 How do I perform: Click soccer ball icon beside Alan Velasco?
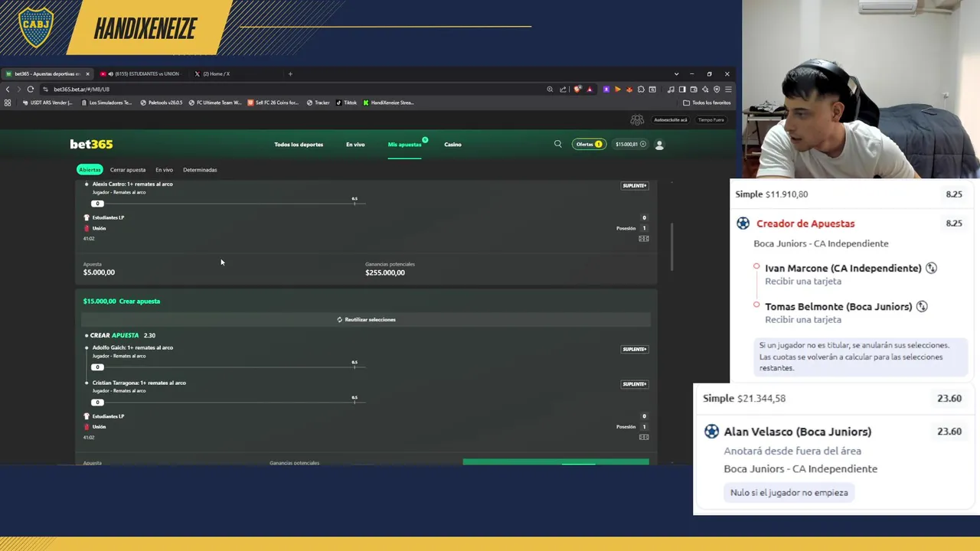click(x=711, y=432)
